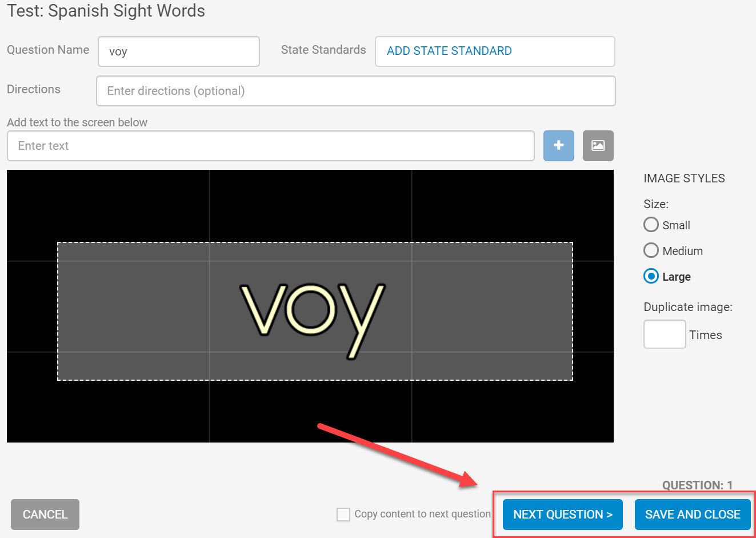Click the Enter text input field
This screenshot has height=538, width=756.
click(271, 146)
